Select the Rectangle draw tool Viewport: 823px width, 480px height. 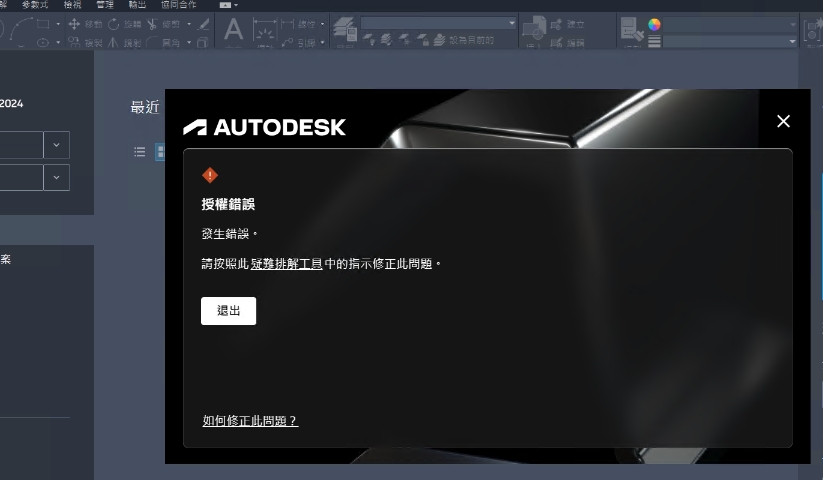point(43,23)
